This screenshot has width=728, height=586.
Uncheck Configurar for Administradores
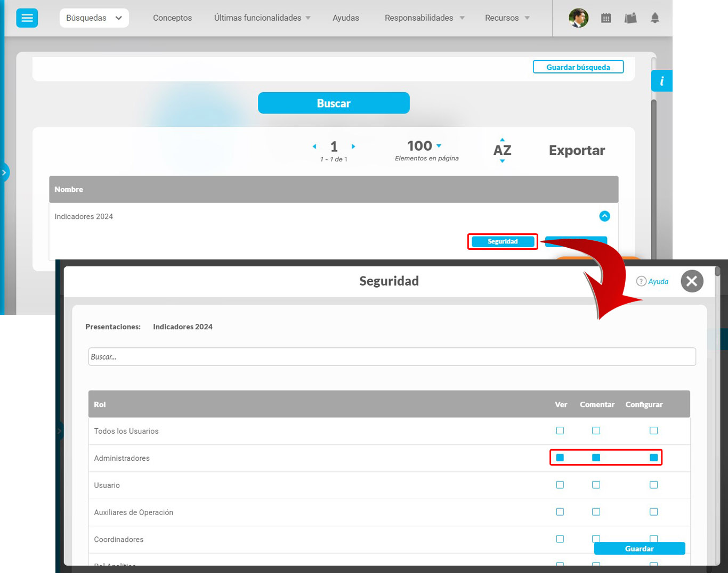pos(653,458)
